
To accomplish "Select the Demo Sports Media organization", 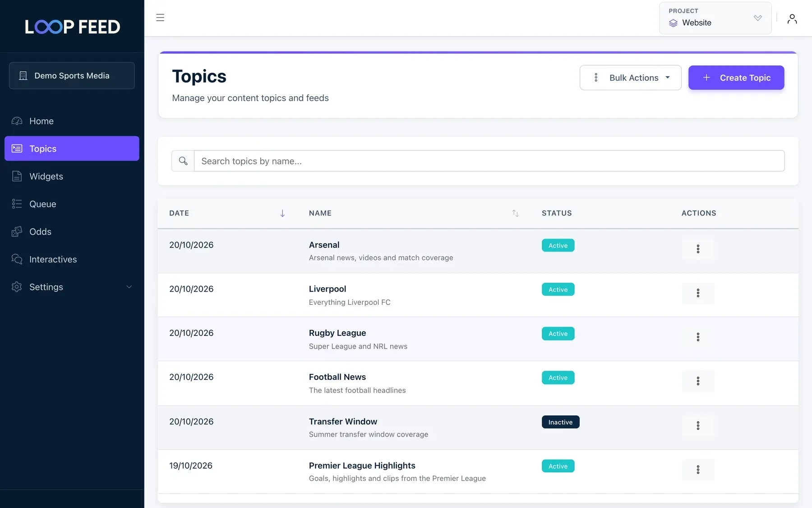I will 72,75.
